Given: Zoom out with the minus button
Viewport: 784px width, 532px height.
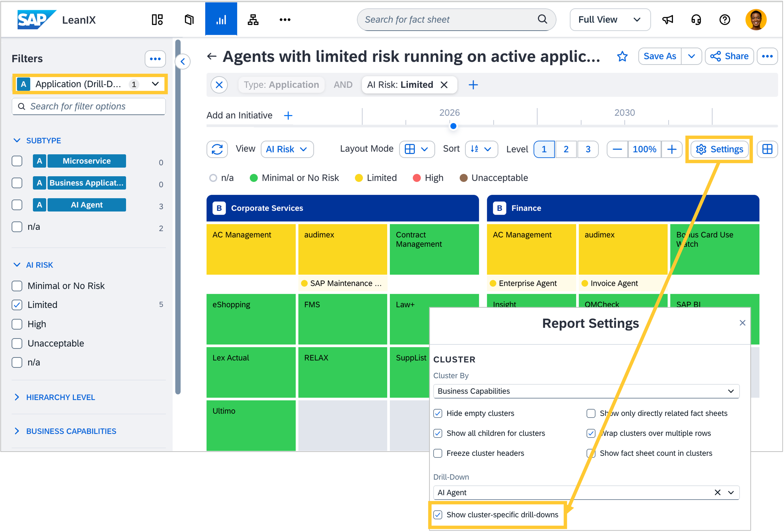Looking at the screenshot, I should [x=617, y=149].
